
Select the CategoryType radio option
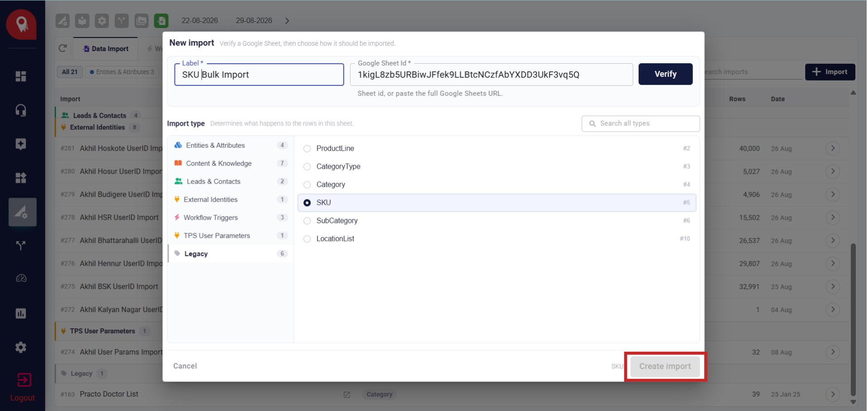[x=307, y=167]
